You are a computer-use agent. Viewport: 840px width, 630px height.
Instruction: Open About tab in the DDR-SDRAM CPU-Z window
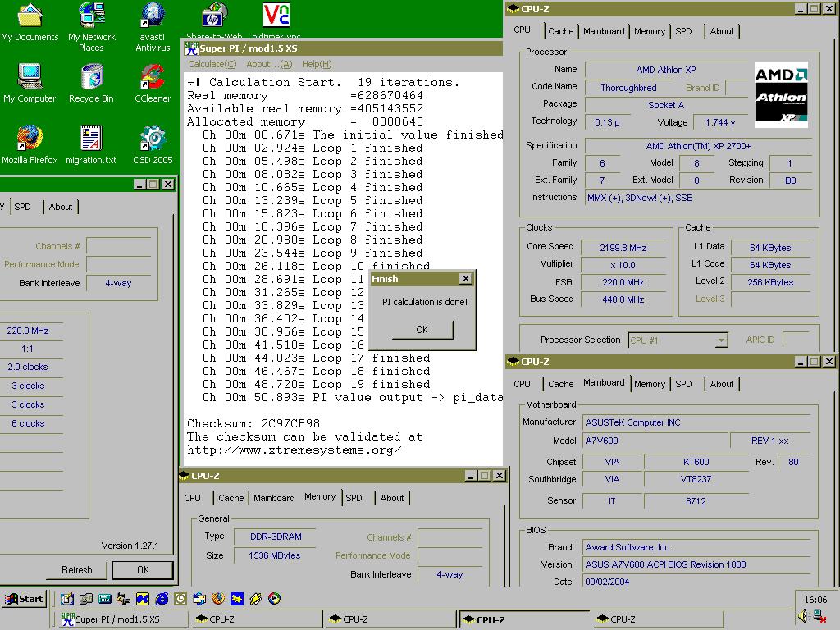coord(391,498)
